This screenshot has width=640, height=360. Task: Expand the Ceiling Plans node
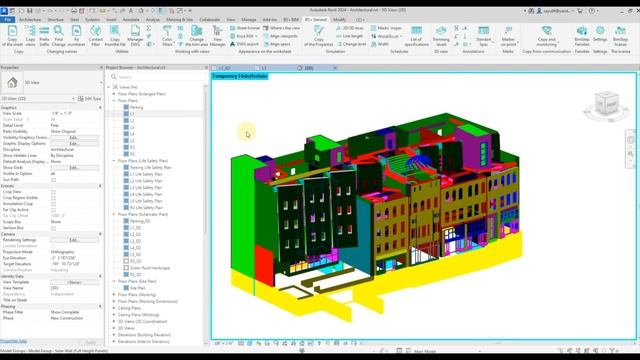tap(114, 308)
